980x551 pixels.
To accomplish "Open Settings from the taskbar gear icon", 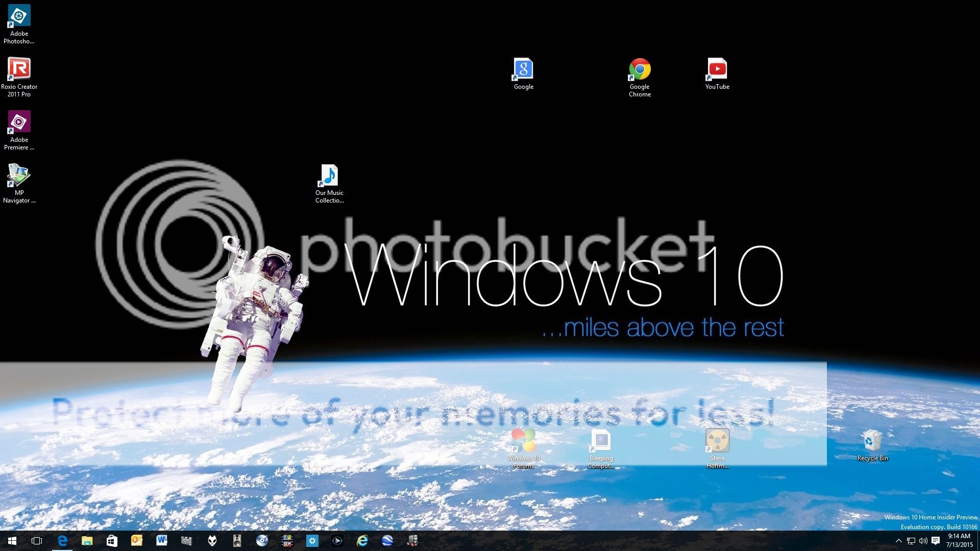I will click(x=312, y=541).
